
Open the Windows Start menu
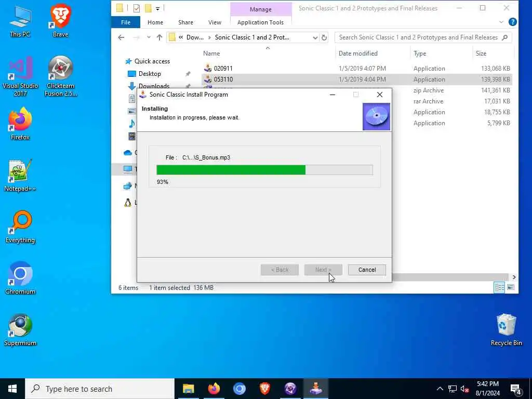12,389
